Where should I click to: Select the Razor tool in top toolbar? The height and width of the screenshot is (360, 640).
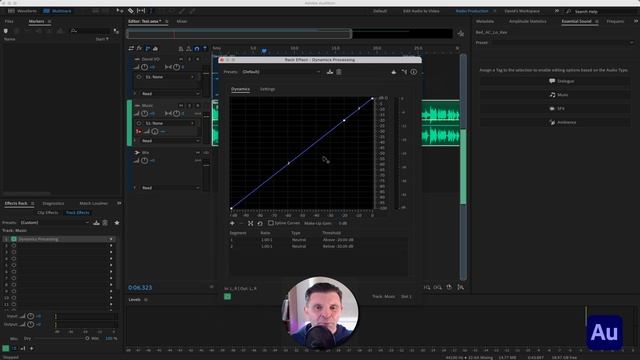[131, 11]
